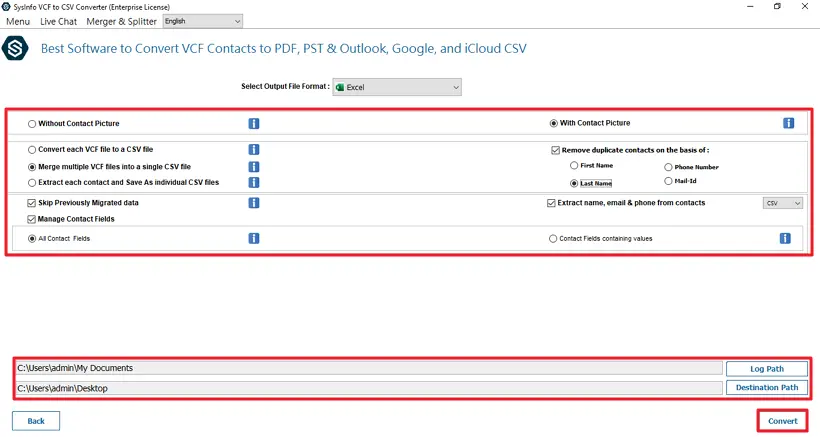Click the My Documents log path field
The width and height of the screenshot is (820, 437).
(x=369, y=368)
